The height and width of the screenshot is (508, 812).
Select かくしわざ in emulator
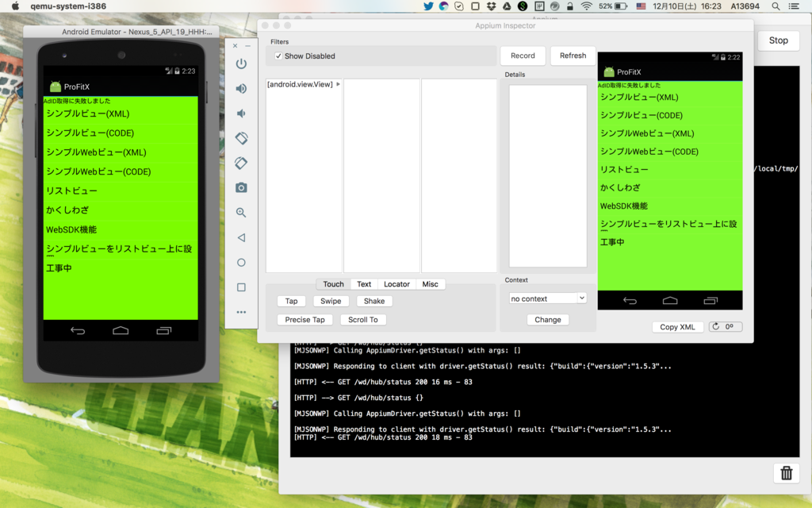[x=121, y=210]
